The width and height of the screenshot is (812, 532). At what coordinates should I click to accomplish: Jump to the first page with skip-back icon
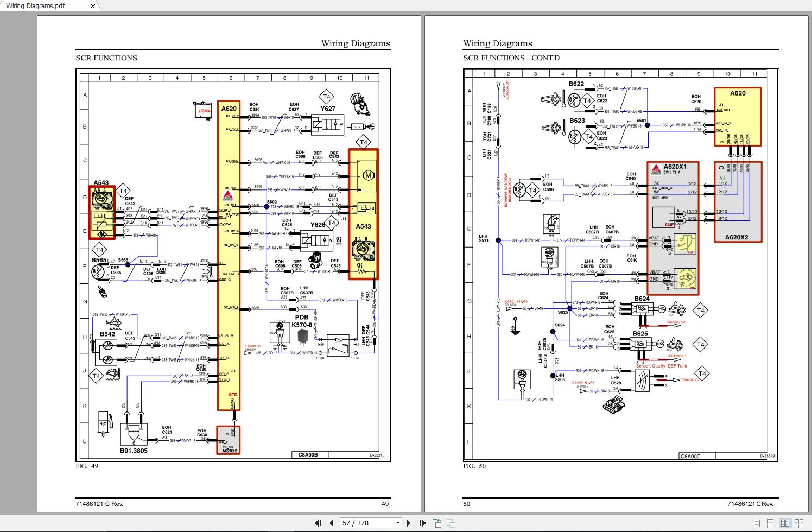319,522
